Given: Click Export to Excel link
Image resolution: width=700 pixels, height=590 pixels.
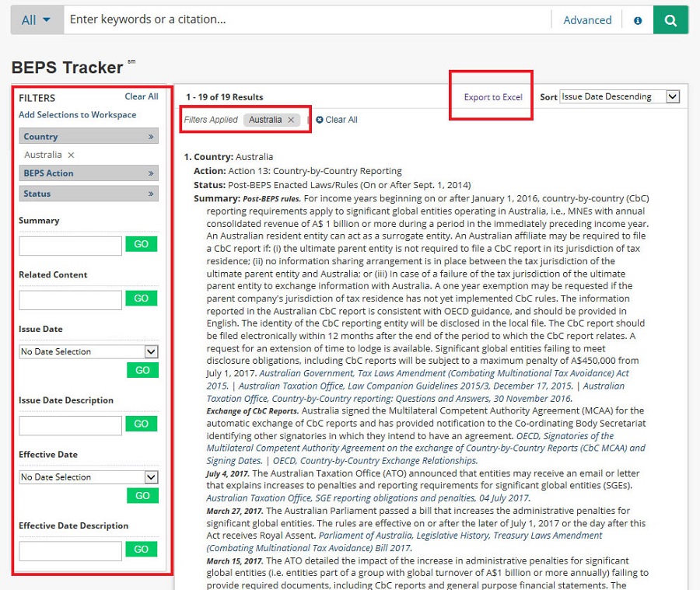Looking at the screenshot, I should 493,97.
